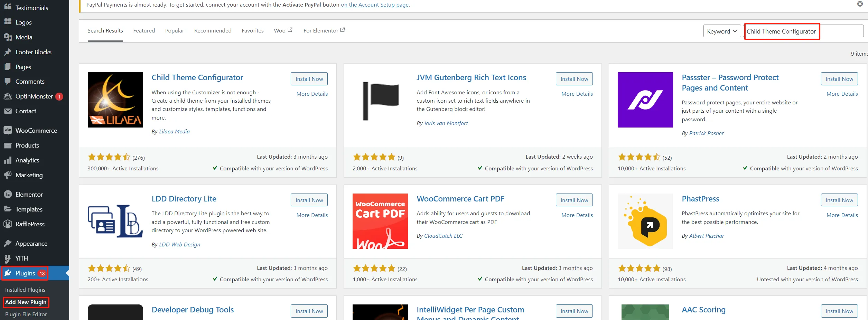Switch to the Popular tab
The width and height of the screenshot is (868, 320).
[175, 31]
